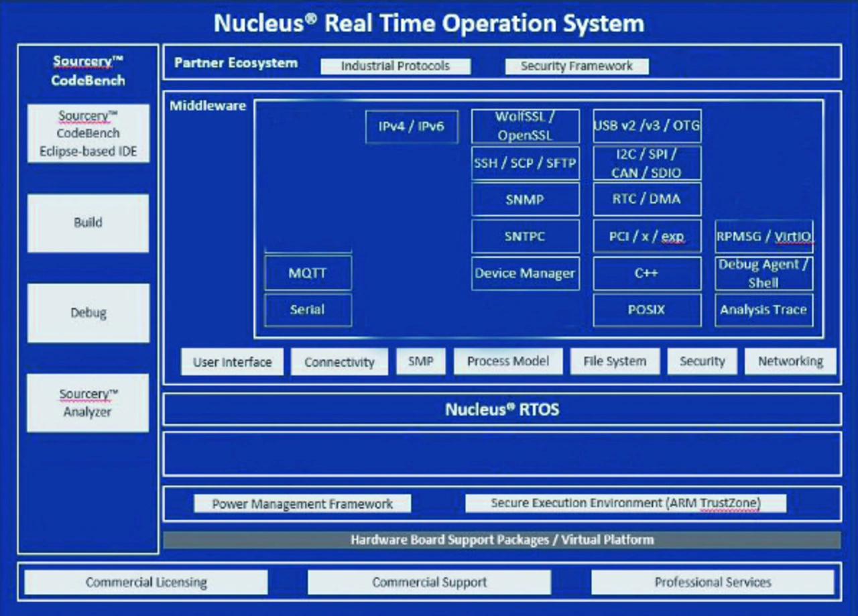Select the POSIX box
The width and height of the screenshot is (858, 616).
coord(647,310)
